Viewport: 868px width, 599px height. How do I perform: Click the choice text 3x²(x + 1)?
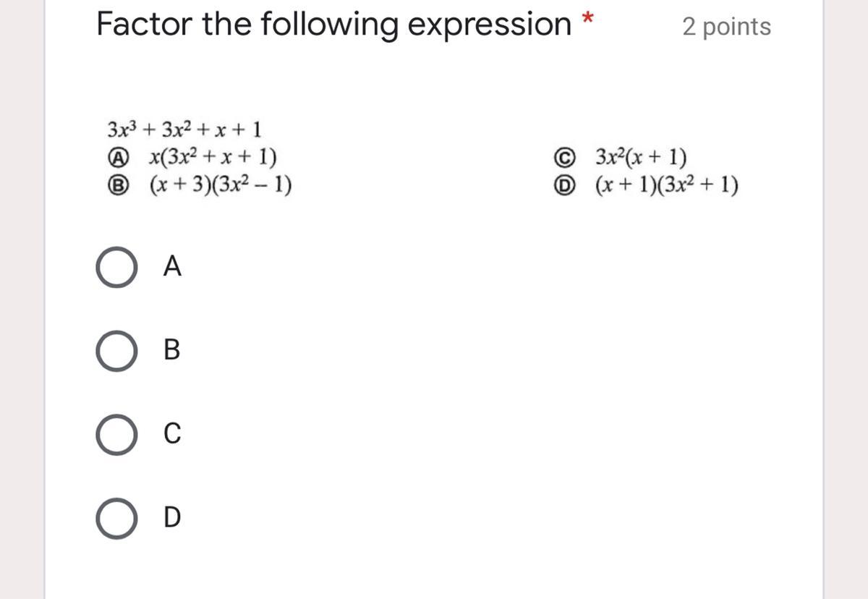(642, 157)
